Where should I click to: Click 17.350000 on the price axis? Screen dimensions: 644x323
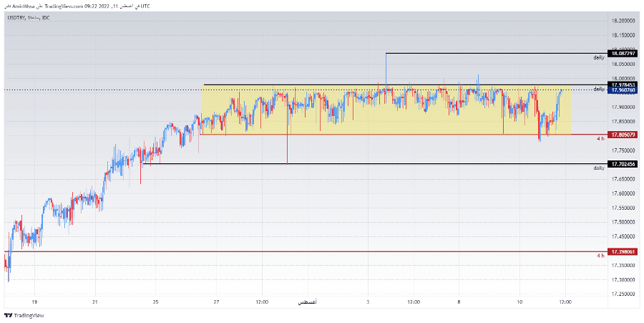coord(624,266)
